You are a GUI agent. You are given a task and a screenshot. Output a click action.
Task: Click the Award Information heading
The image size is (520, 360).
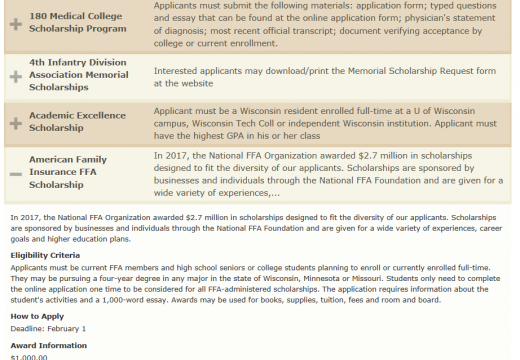(49, 345)
